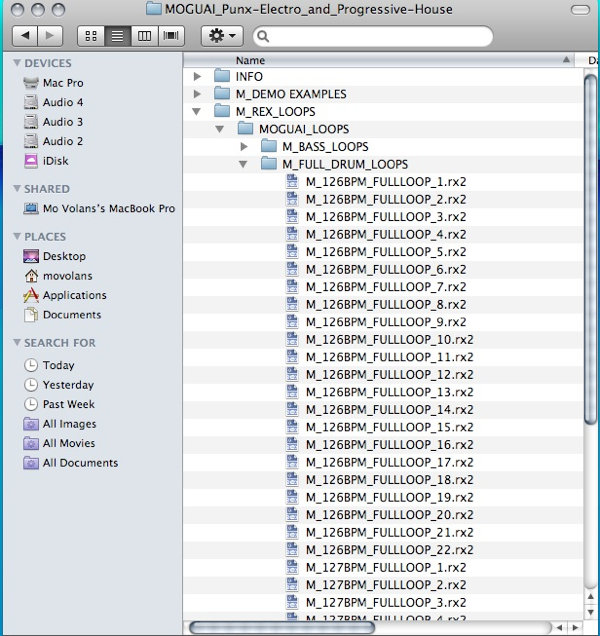This screenshot has width=600, height=636.
Task: Click the vertical scrollbar thumb
Action: (591, 249)
